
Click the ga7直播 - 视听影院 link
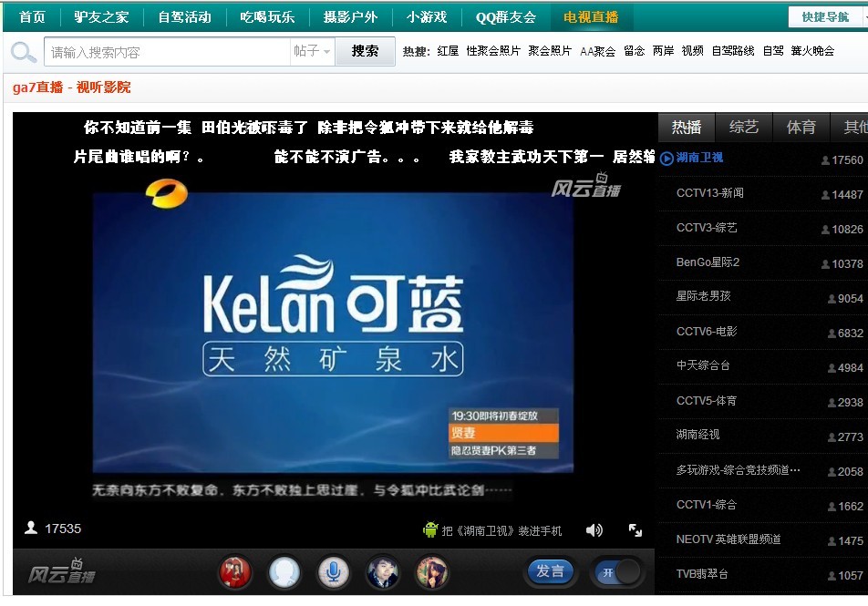coord(71,87)
